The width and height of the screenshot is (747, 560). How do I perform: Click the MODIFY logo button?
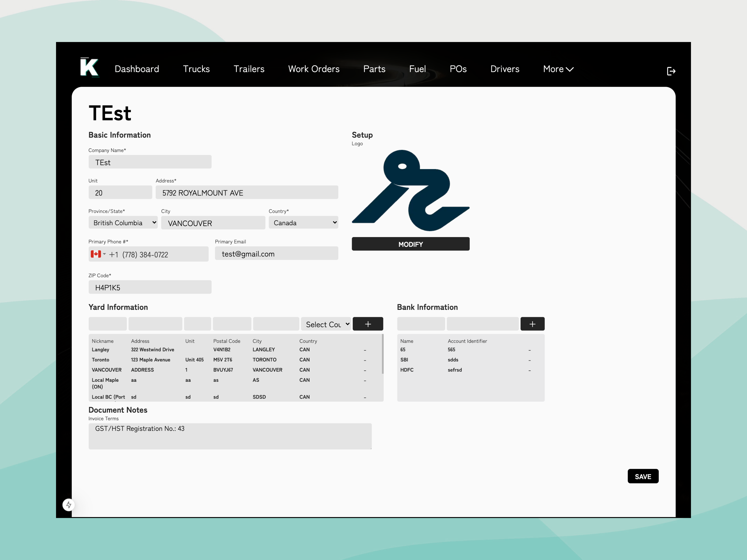[x=410, y=244]
